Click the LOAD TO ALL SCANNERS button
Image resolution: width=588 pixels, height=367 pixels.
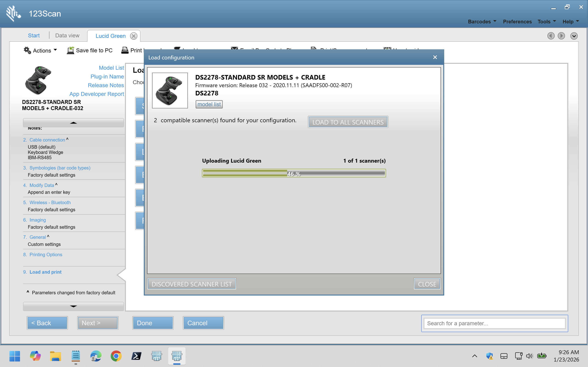348,122
